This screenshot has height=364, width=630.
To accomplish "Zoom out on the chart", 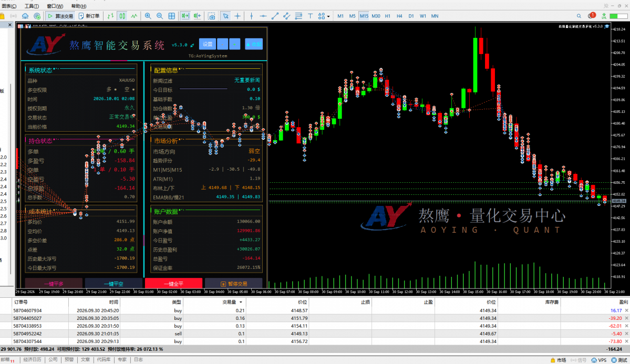I will (160, 16).
